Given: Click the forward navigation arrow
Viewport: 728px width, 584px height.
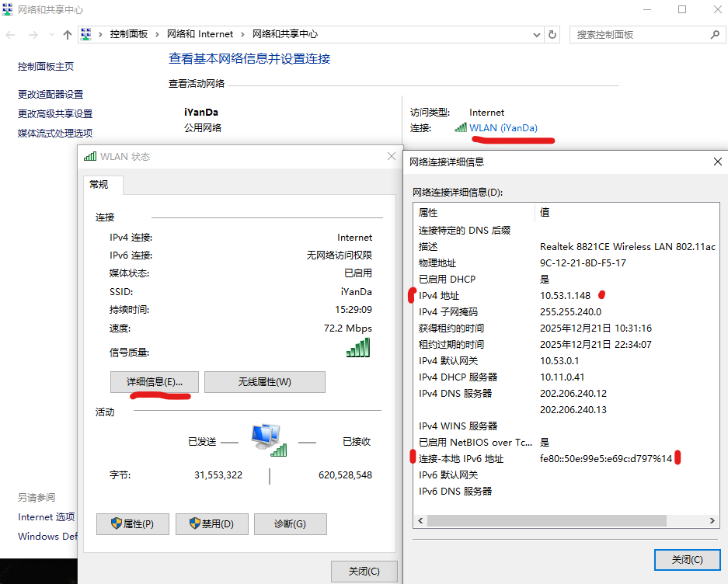Looking at the screenshot, I should [31, 34].
